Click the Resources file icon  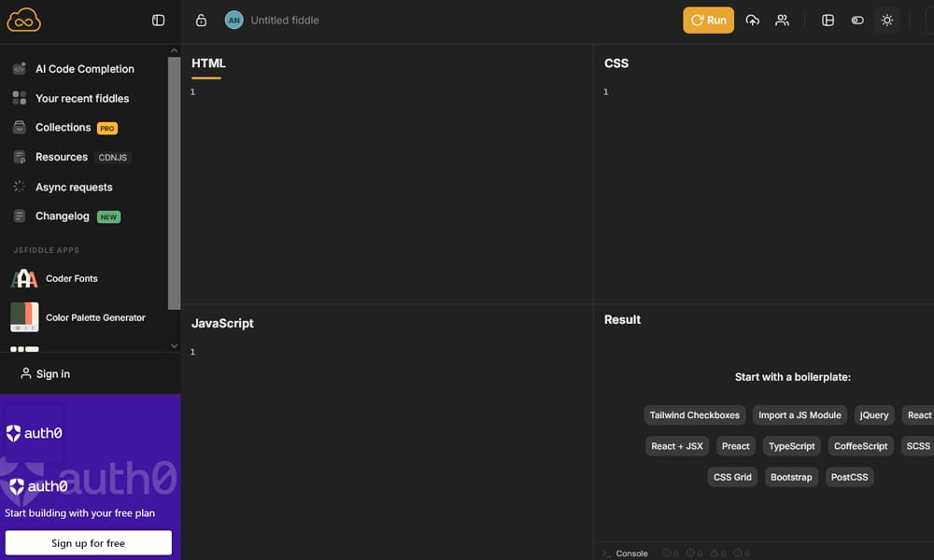pyautogui.click(x=19, y=157)
